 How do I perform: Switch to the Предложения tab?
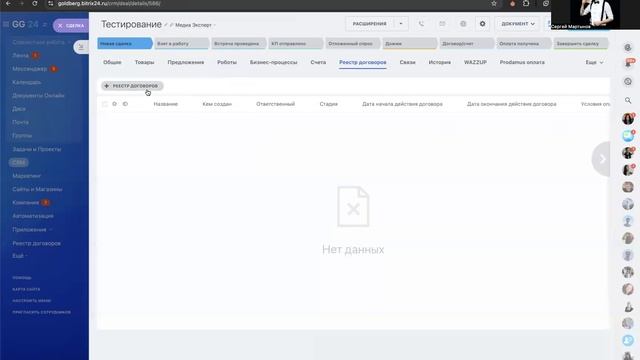(186, 62)
